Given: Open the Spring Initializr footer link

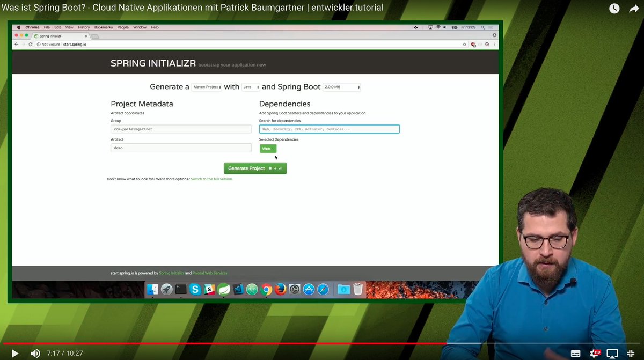Looking at the screenshot, I should click(x=172, y=273).
